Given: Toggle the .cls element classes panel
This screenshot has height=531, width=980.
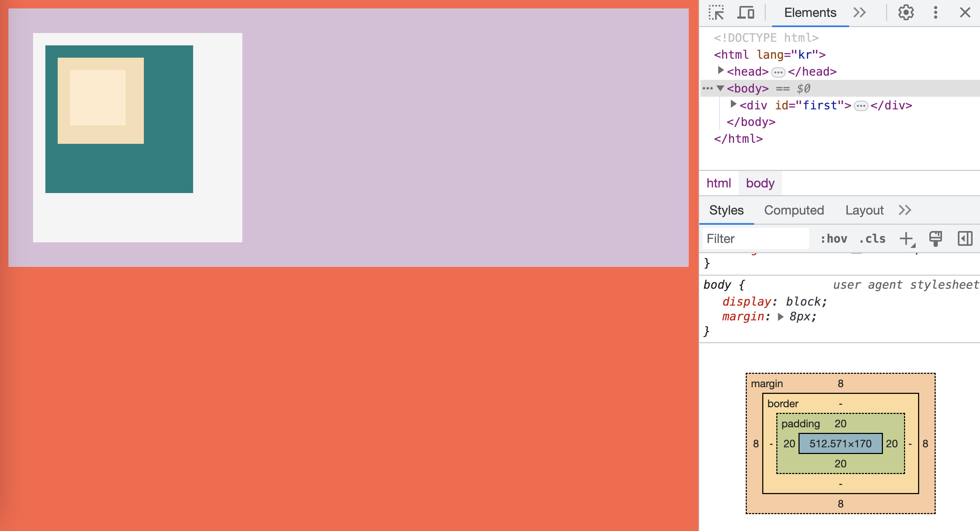Looking at the screenshot, I should (872, 239).
